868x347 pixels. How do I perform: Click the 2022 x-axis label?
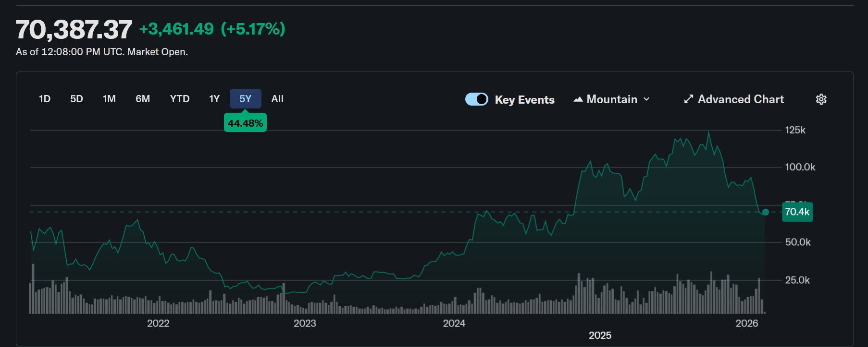[158, 323]
